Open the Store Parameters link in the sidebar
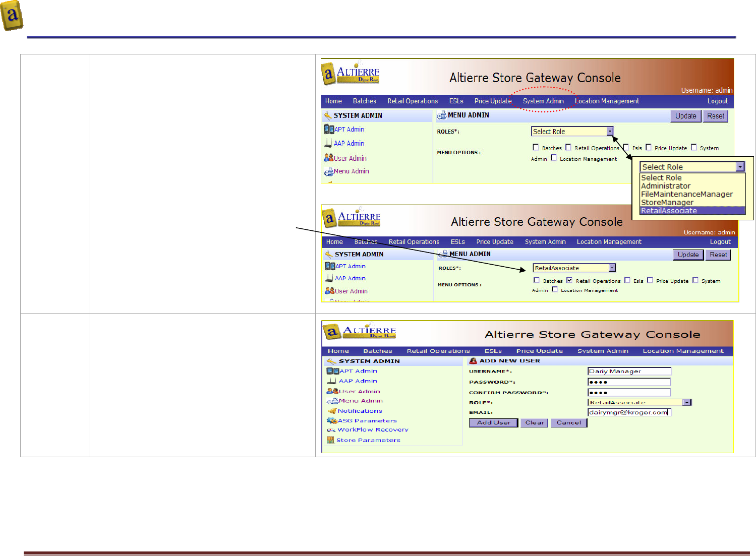 (368, 440)
